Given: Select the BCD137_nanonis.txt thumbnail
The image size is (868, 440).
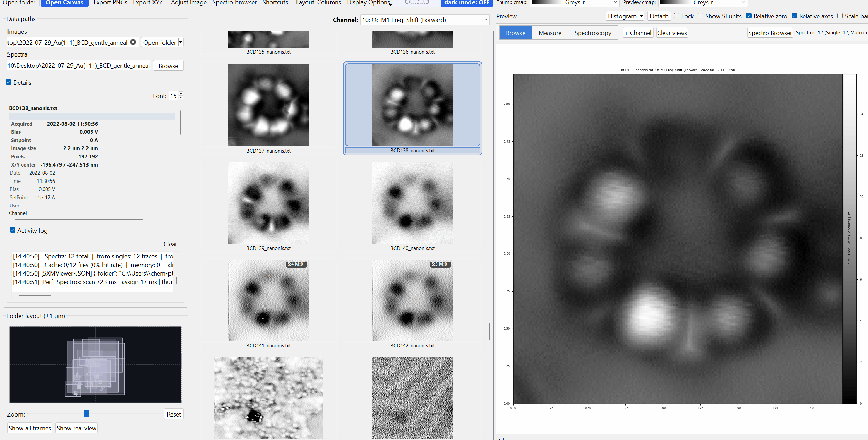Looking at the screenshot, I should click(x=268, y=105).
